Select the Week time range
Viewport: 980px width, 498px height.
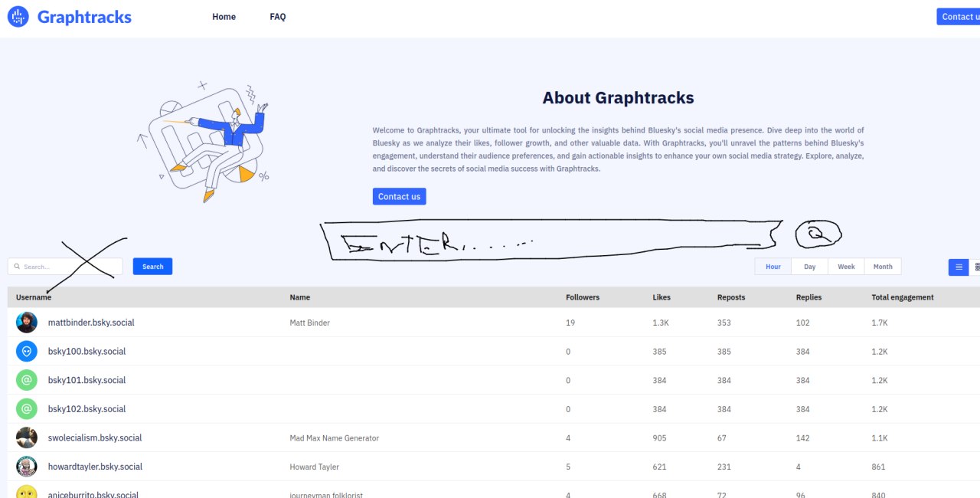click(x=846, y=267)
